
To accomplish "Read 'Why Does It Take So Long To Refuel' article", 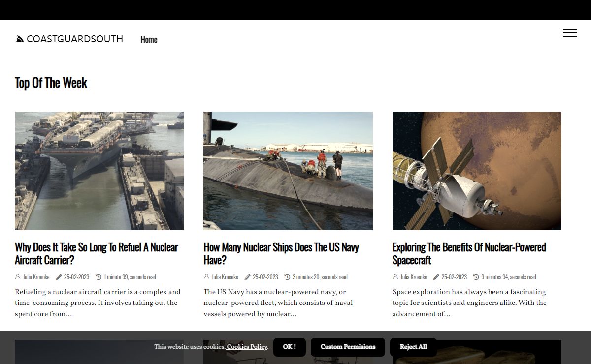I will (x=96, y=253).
